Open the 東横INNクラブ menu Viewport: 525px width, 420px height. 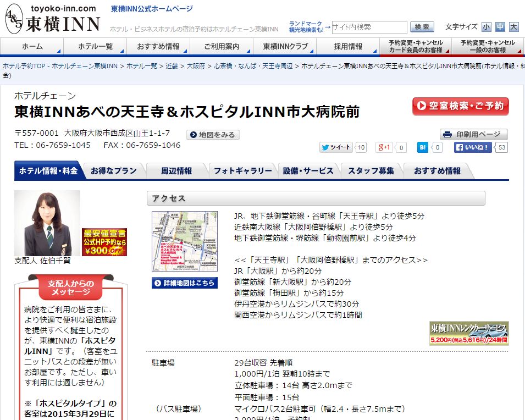click(x=285, y=46)
